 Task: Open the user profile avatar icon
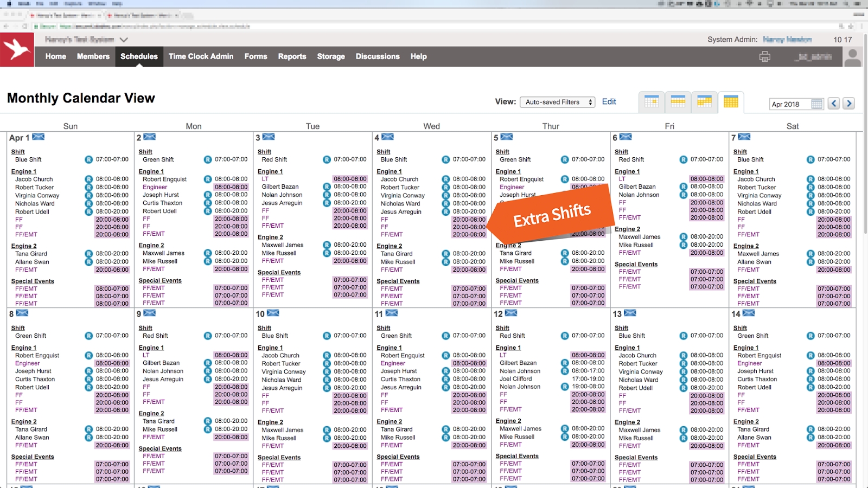pyautogui.click(x=853, y=57)
